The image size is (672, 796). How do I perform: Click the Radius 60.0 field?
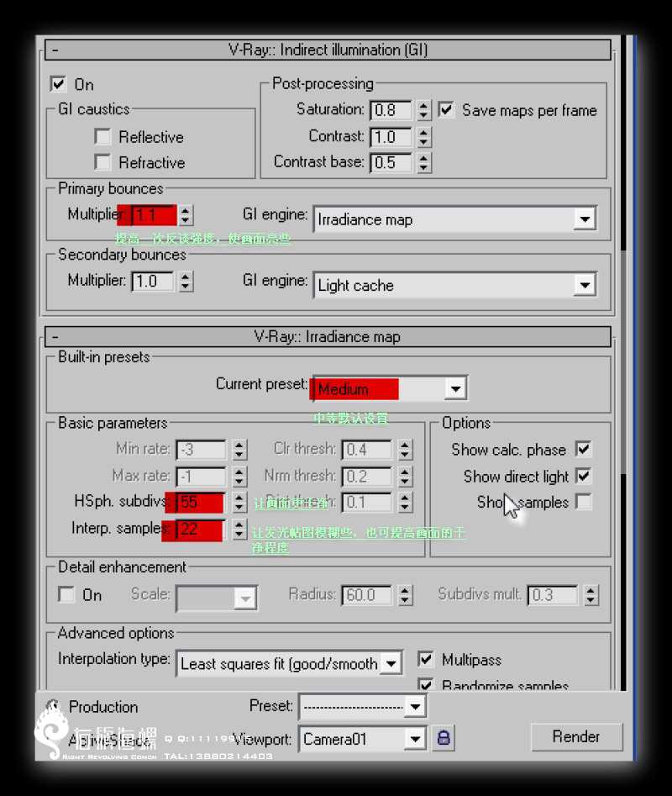(x=367, y=594)
